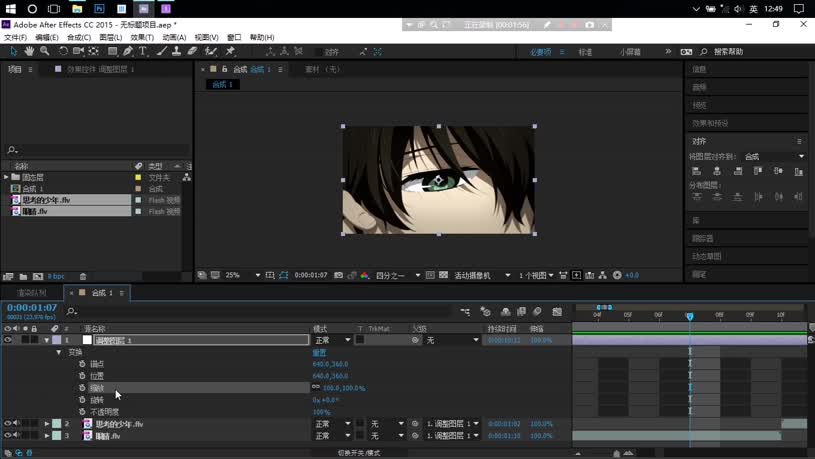
Task: Open the timeline Graph Editor icon
Action: tap(557, 311)
